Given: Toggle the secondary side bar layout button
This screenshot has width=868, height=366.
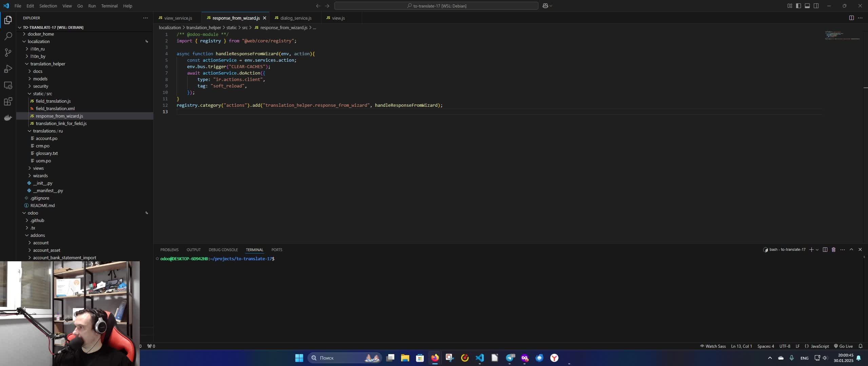Looking at the screenshot, I should (816, 6).
